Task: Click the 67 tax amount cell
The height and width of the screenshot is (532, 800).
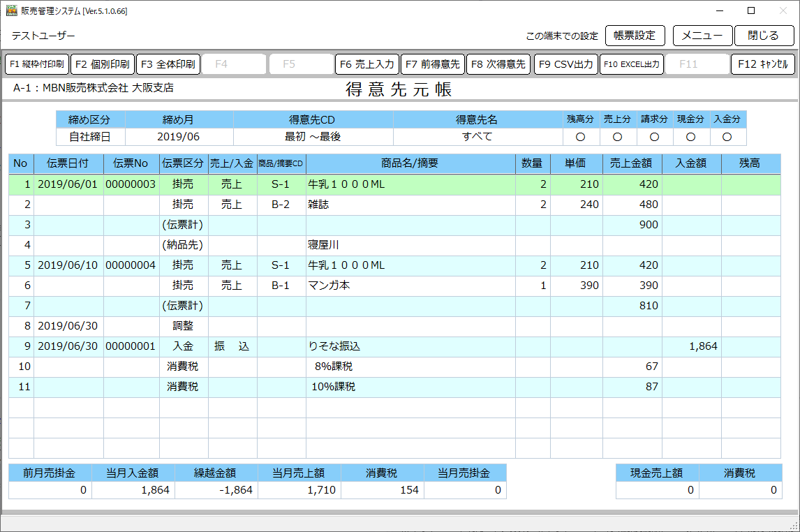Action: [632, 367]
